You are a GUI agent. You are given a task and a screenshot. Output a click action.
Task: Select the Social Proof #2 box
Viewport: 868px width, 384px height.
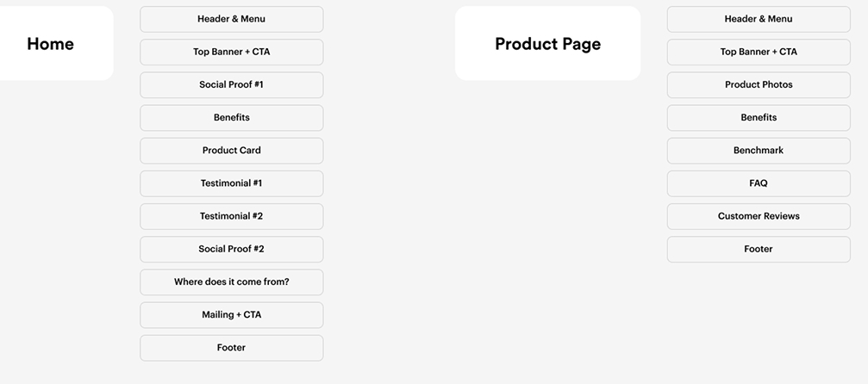231,249
